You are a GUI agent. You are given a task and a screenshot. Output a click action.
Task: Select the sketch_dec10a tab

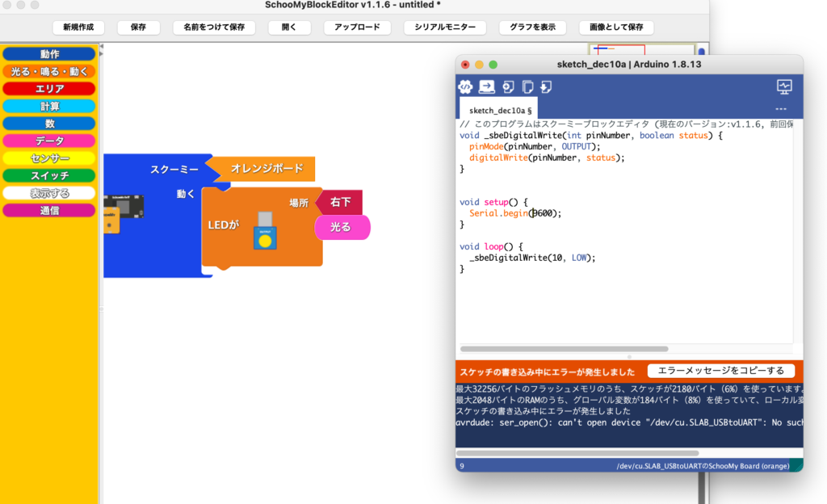click(497, 110)
